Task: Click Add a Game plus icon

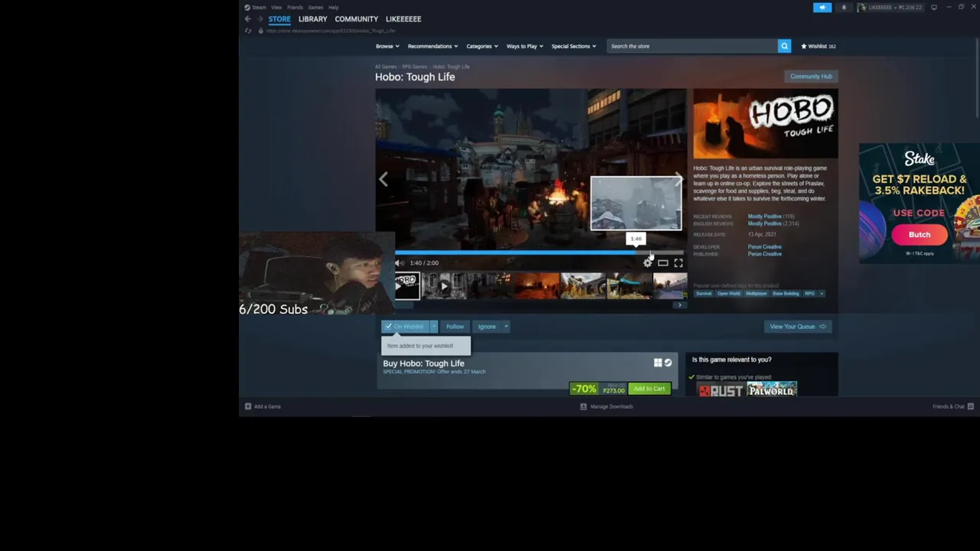Action: (248, 406)
